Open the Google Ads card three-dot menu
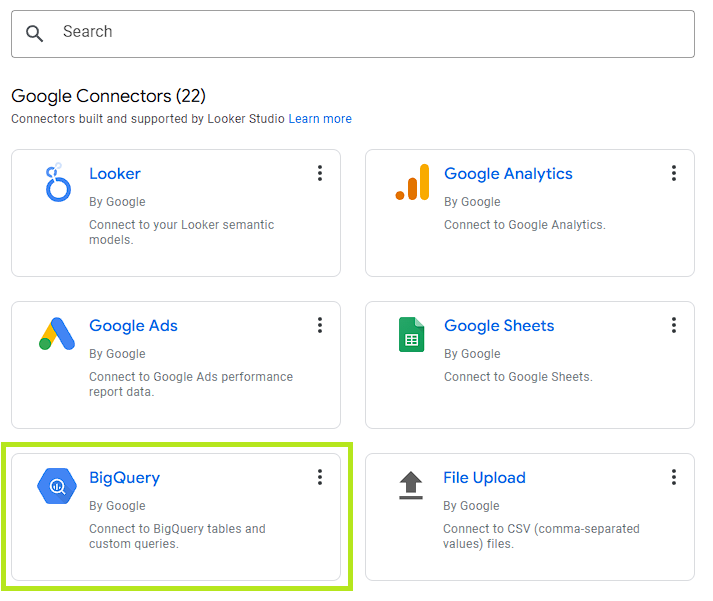 (x=320, y=325)
